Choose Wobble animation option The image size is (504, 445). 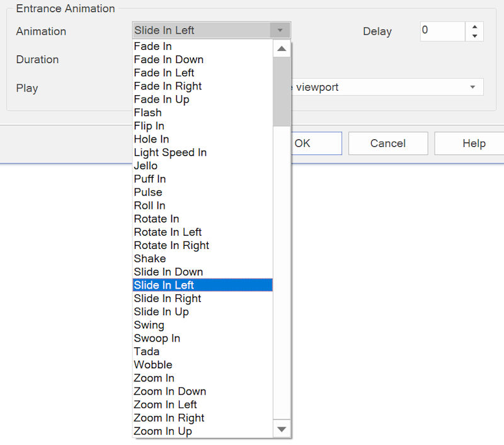153,364
